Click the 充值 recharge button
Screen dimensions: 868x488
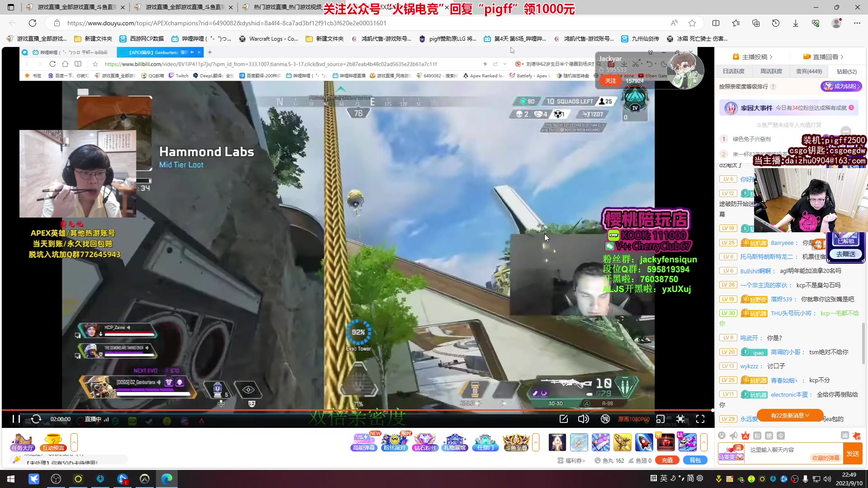pos(667,460)
